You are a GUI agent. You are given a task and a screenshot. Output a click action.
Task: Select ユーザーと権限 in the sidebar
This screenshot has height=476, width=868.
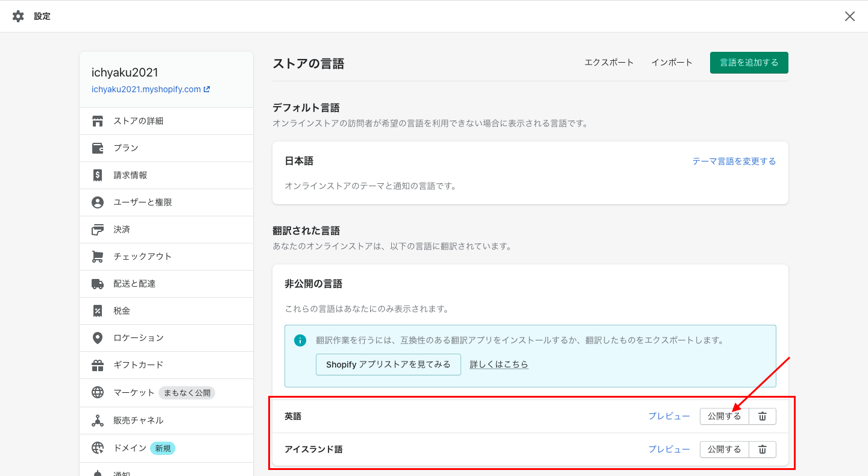(166, 202)
